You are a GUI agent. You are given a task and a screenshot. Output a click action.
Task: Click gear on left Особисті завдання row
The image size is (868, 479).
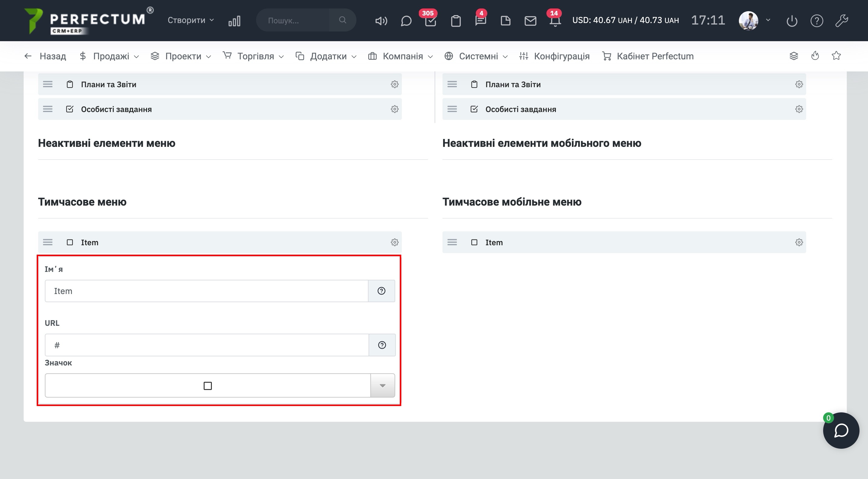(395, 109)
